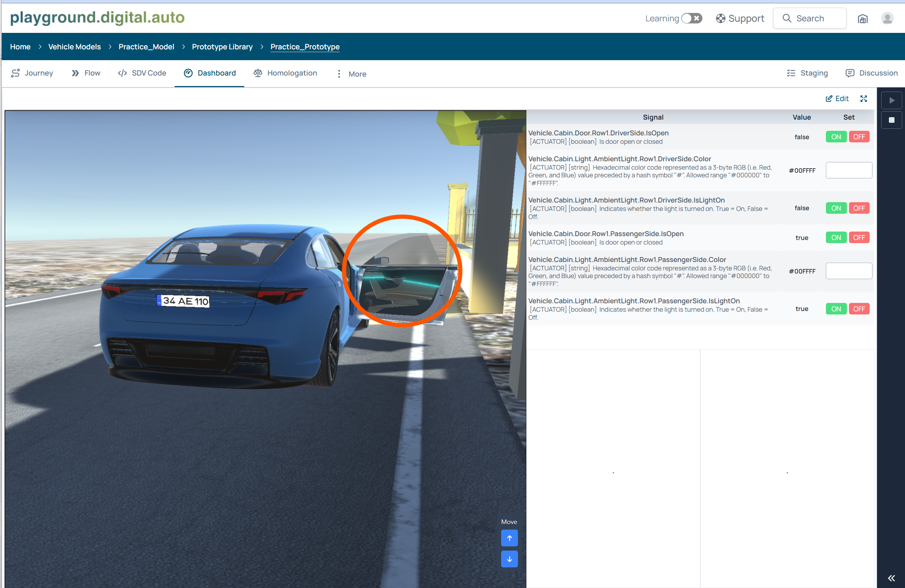905x588 pixels.
Task: Click the stop square button
Action: 891,120
